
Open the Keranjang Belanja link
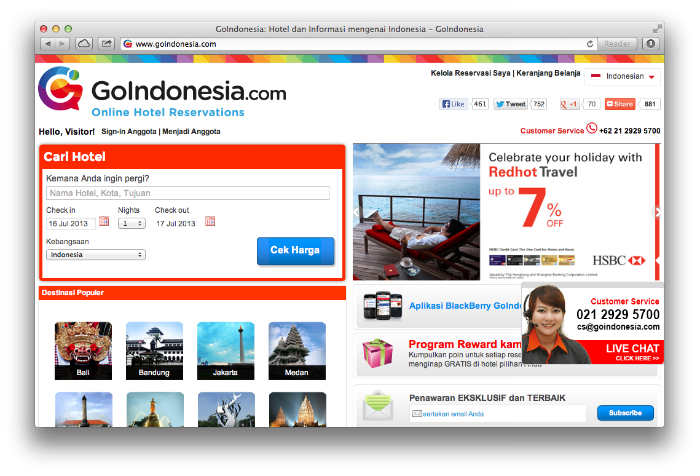pyautogui.click(x=548, y=73)
